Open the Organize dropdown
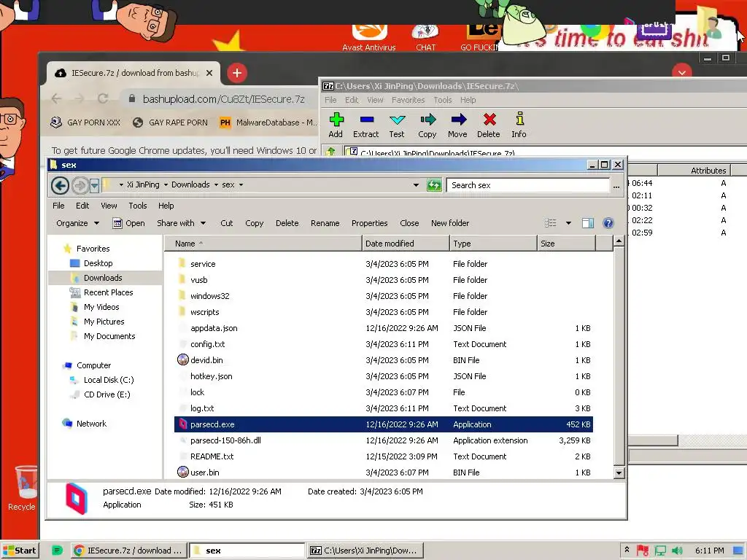The height and width of the screenshot is (560, 747). [77, 223]
